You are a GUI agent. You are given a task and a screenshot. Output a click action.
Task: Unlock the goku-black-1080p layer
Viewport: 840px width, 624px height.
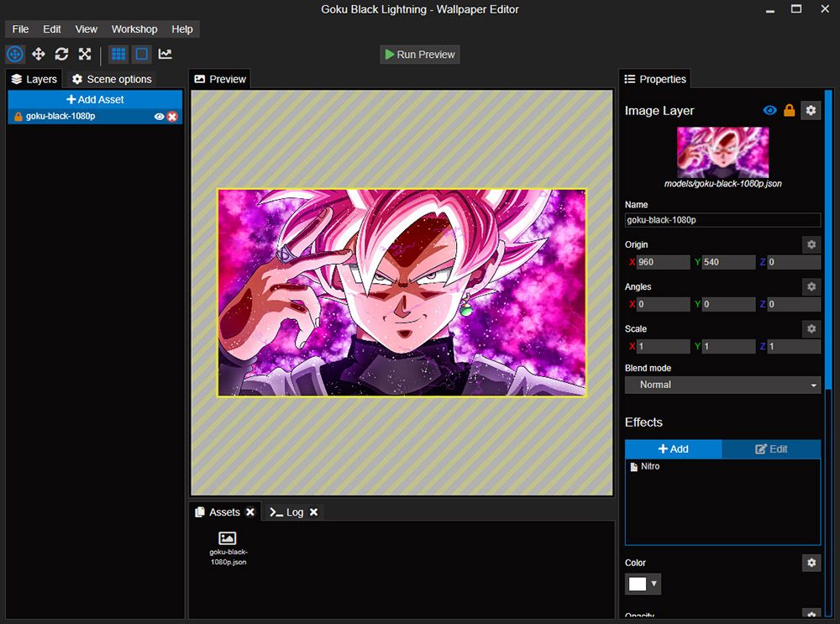click(18, 116)
